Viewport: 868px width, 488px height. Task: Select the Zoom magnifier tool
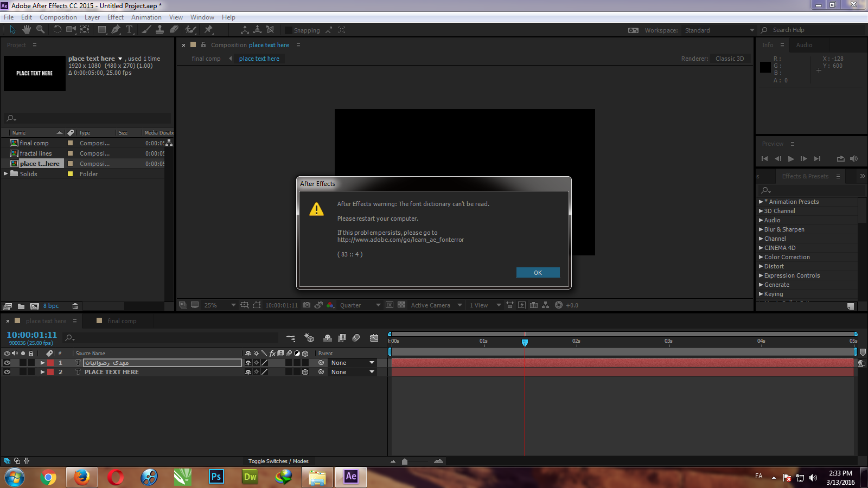[40, 30]
